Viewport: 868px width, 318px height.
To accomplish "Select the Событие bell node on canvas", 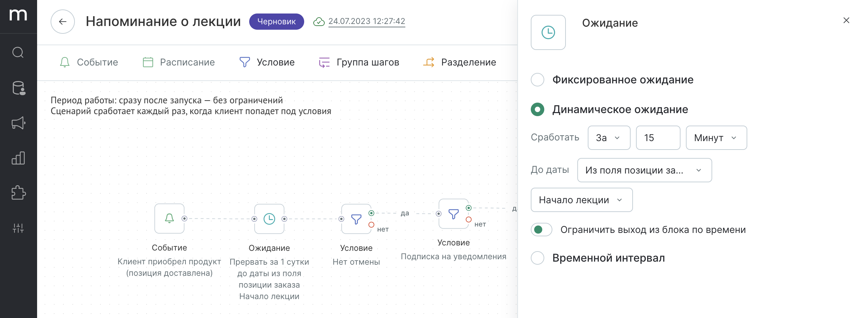I will click(169, 218).
